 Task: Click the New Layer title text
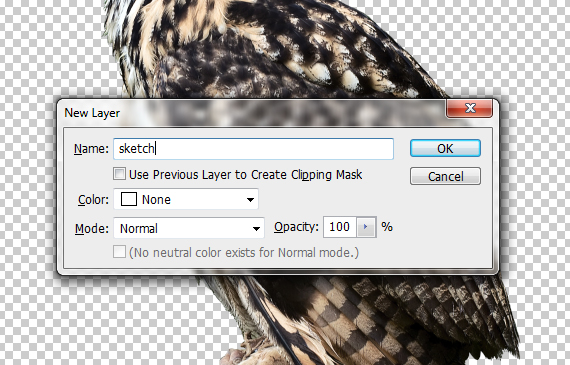click(92, 113)
